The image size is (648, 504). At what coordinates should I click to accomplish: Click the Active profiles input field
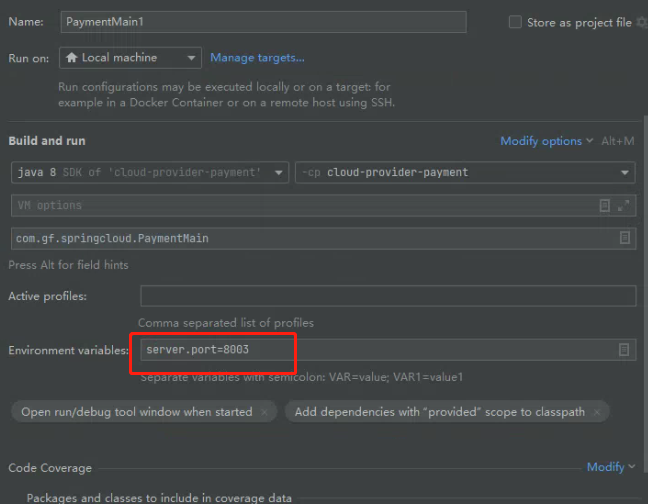[388, 296]
